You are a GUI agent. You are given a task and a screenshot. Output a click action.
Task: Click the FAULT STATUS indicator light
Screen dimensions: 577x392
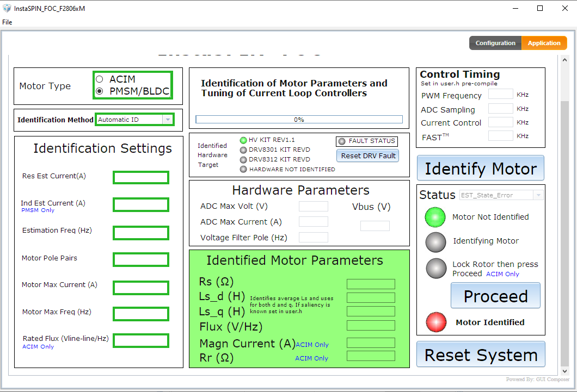(x=342, y=141)
